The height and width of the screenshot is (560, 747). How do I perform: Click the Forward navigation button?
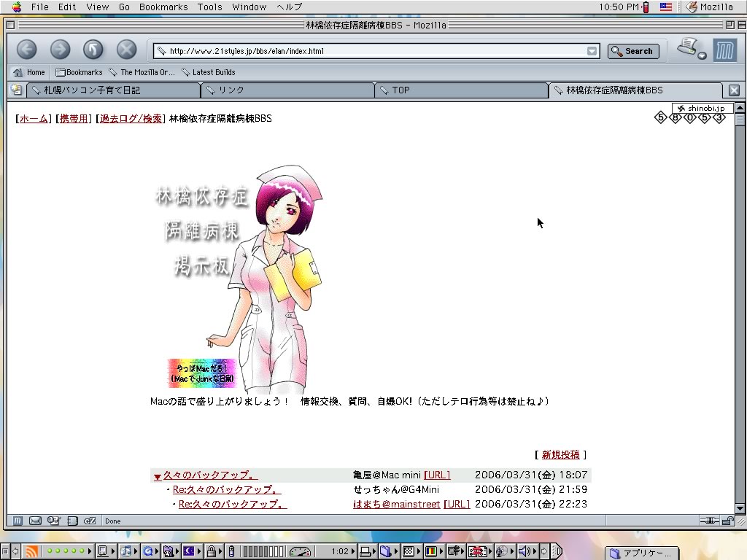60,50
